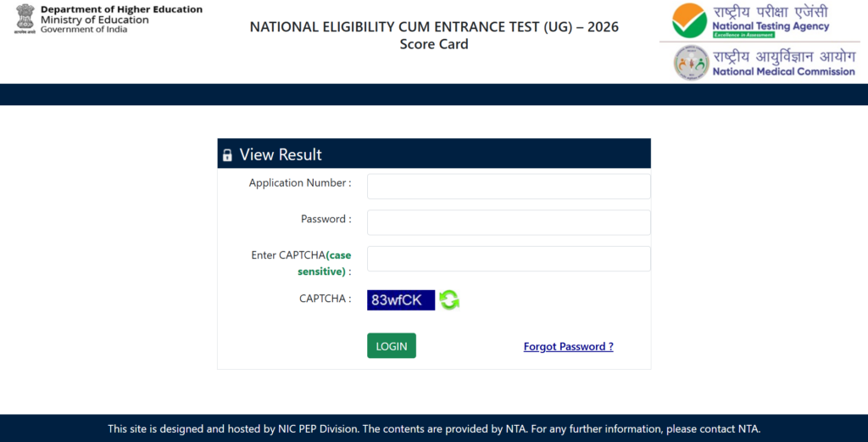
Task: Click the NEET (UG) – 2026 page title
Action: (x=434, y=26)
